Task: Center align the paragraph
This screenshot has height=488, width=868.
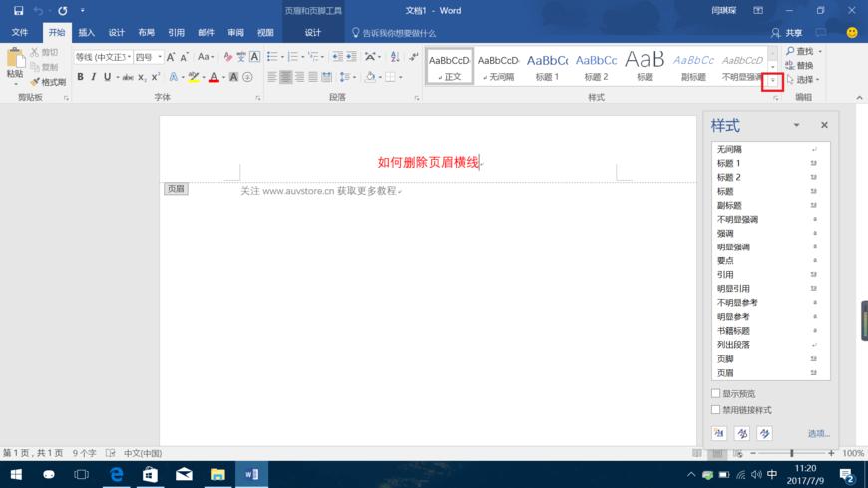Action: [x=285, y=77]
